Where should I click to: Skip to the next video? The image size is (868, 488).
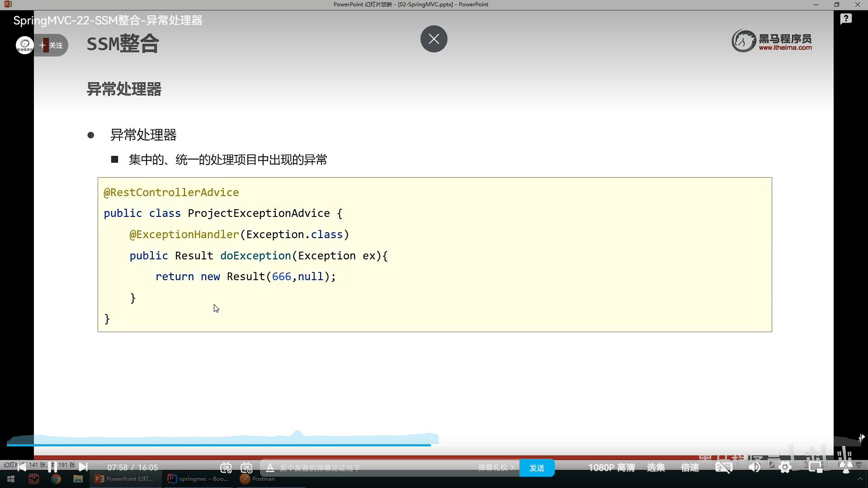click(x=83, y=467)
